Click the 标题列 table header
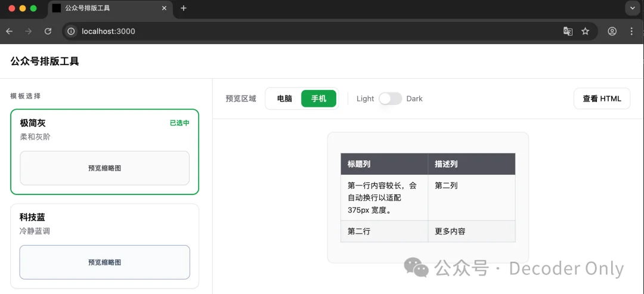 click(384, 164)
